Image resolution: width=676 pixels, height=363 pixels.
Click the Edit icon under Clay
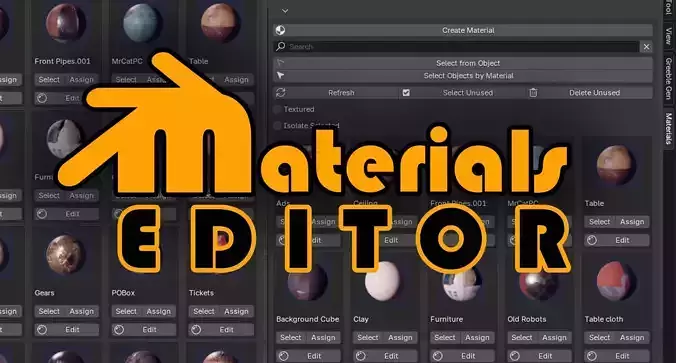point(361,356)
